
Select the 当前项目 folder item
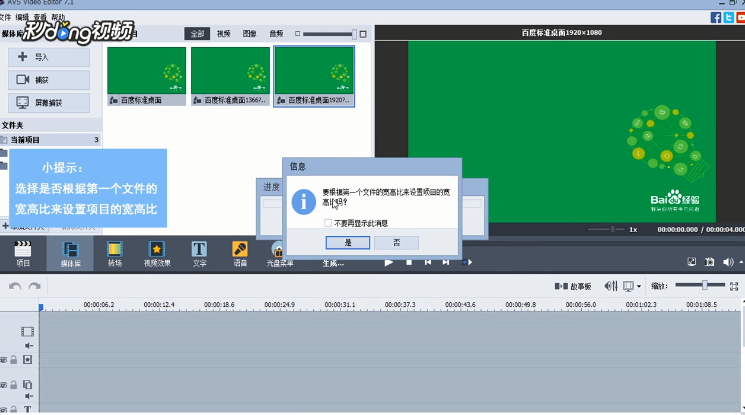tap(50, 140)
